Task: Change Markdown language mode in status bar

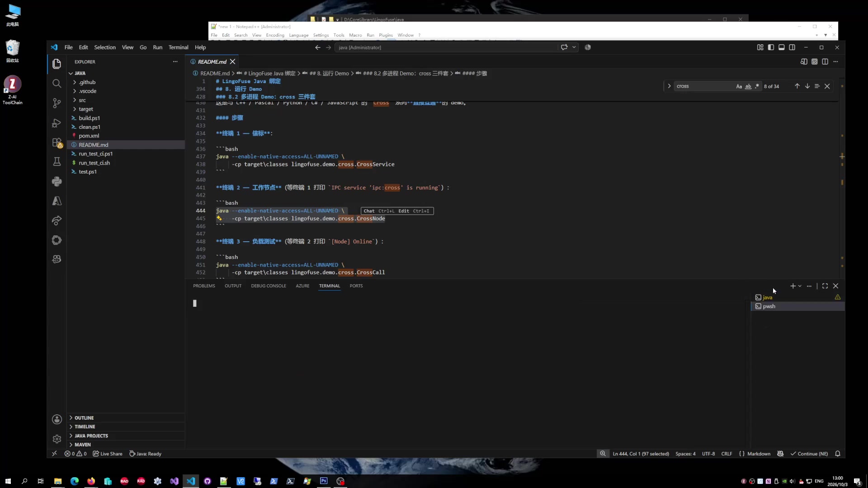Action: (759, 454)
